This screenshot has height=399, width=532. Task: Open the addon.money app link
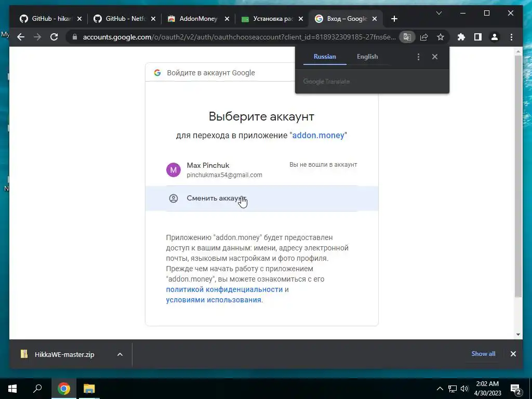point(318,136)
